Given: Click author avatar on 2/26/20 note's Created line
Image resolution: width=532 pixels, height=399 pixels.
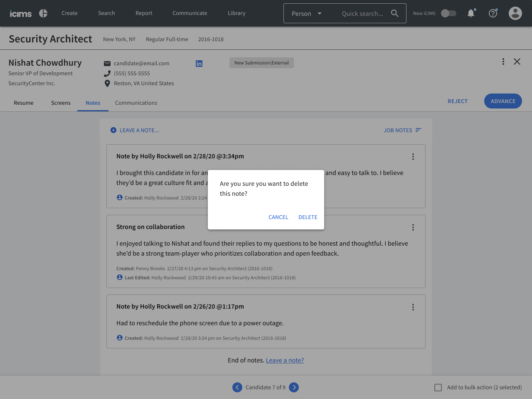Looking at the screenshot, I should [120, 338].
